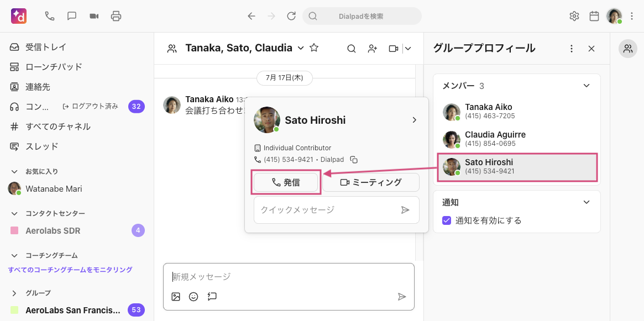This screenshot has height=321, width=644.
Task: Star the Tanaka, Sato, Claudia conversation
Action: (x=314, y=48)
